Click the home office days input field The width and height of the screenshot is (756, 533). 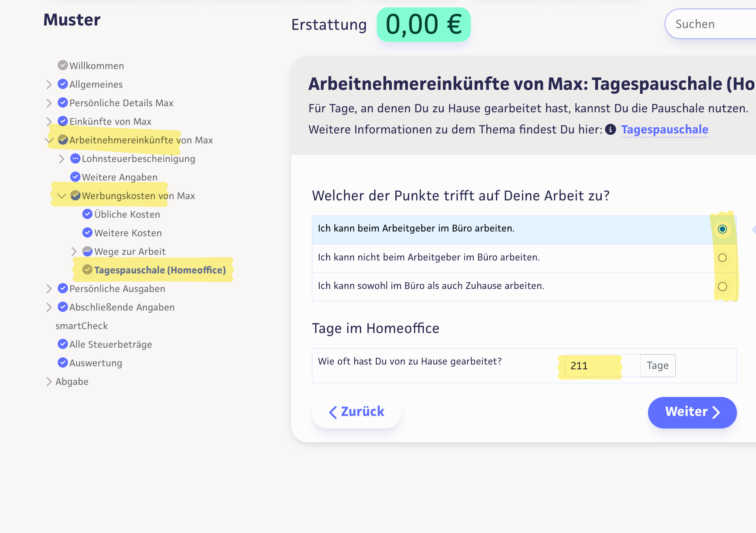click(601, 366)
